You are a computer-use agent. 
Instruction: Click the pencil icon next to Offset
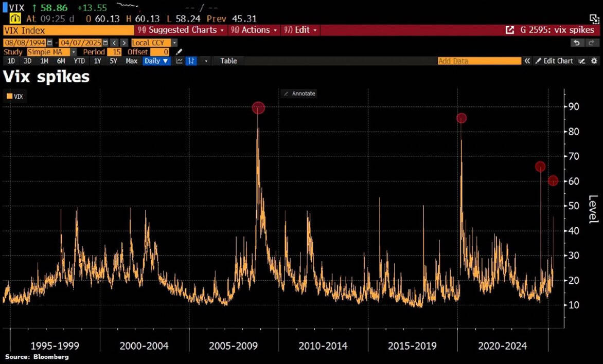179,52
